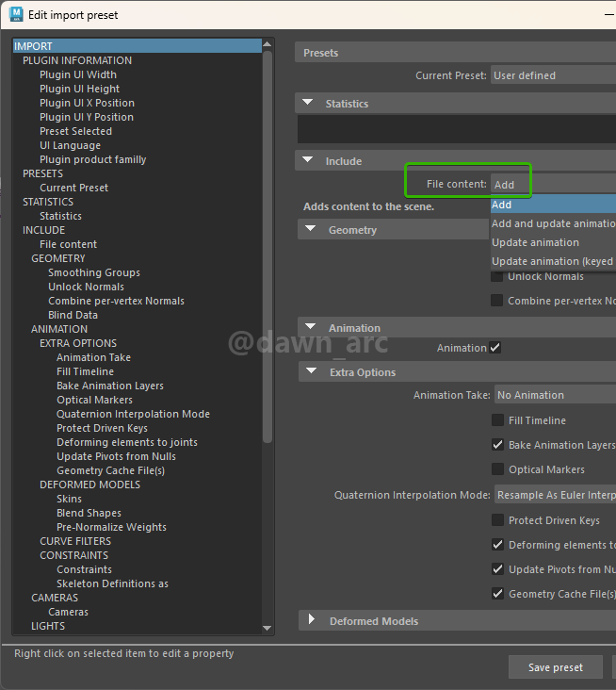Image resolution: width=616 pixels, height=690 pixels.
Task: Enable the Fill Timeline checkbox
Action: click(x=497, y=420)
